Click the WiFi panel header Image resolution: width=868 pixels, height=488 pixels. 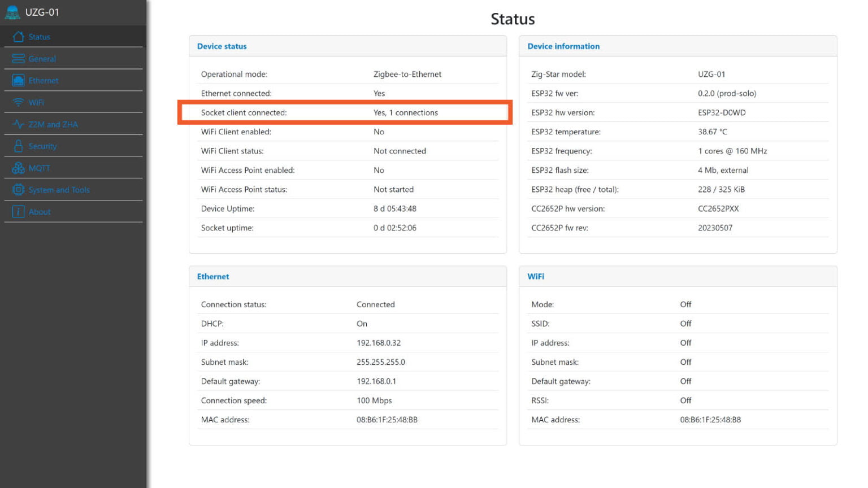click(536, 276)
